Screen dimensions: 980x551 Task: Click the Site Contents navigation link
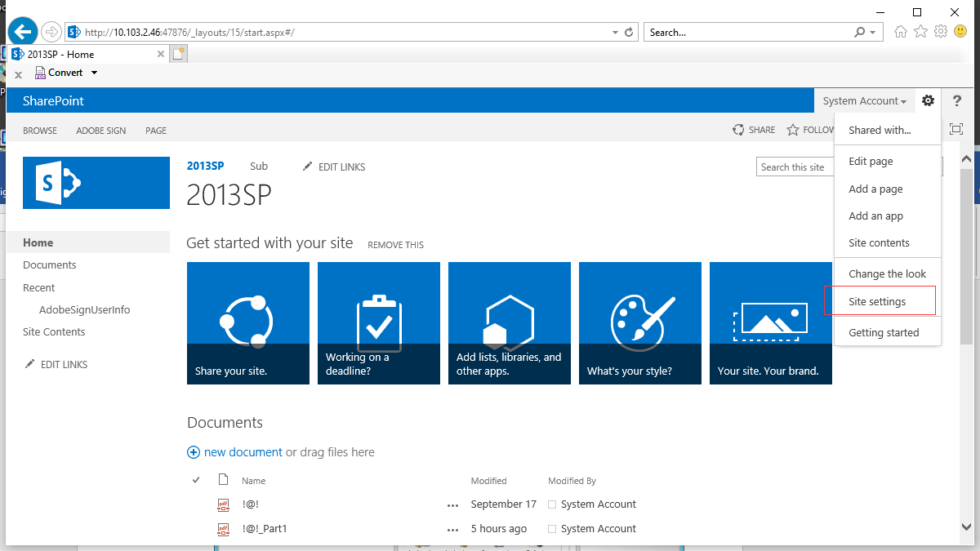[54, 332]
